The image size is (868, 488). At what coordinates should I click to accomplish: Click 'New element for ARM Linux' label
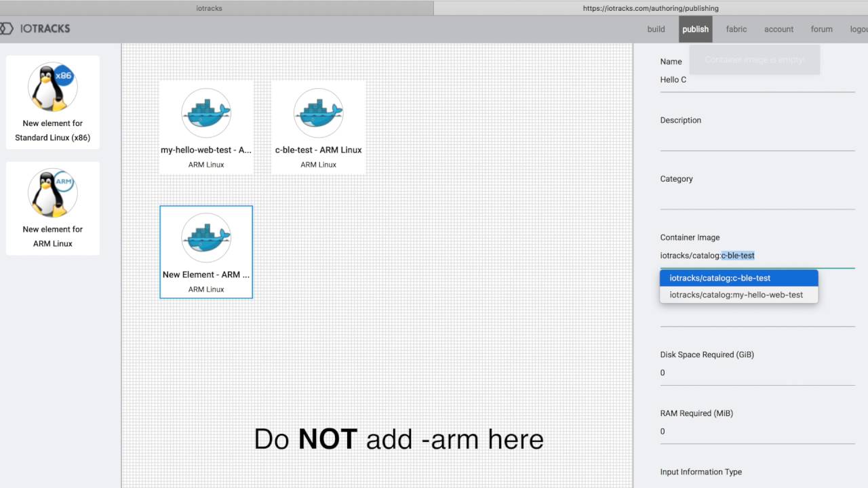(53, 237)
